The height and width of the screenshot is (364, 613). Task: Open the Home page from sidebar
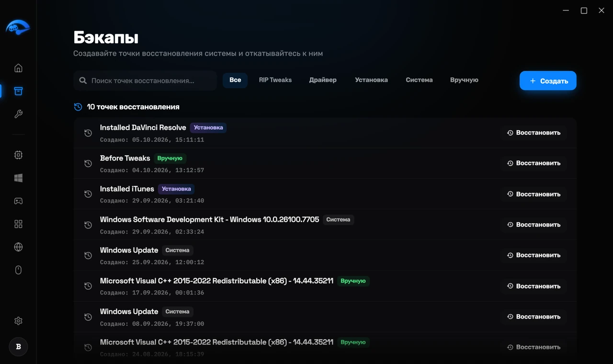tap(18, 68)
